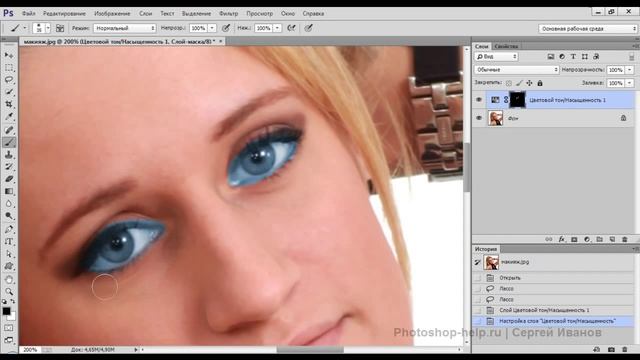The height and width of the screenshot is (360, 640).
Task: Open the Редактирование menu
Action: click(x=64, y=13)
